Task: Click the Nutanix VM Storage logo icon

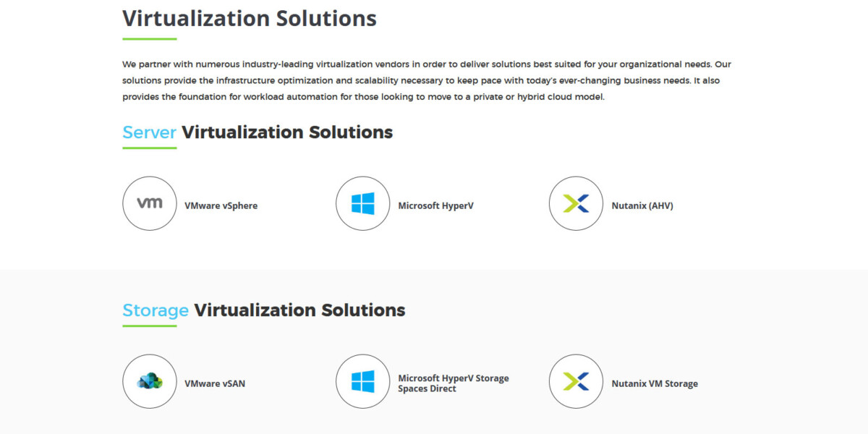Action: [x=576, y=381]
